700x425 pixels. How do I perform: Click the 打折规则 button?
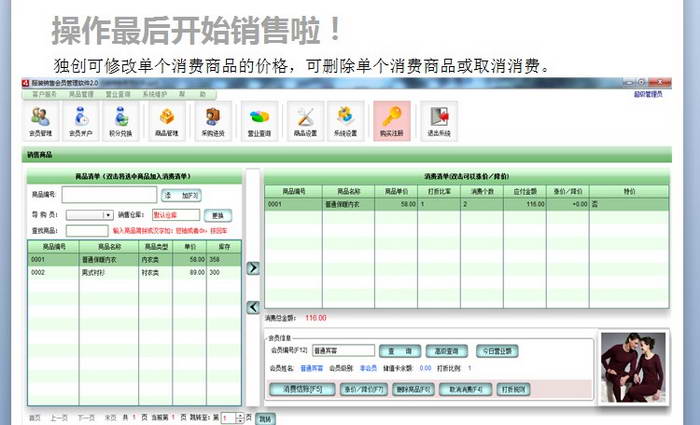point(513,389)
